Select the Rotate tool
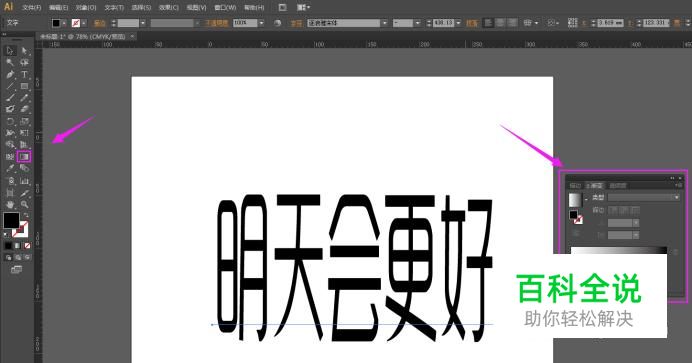This screenshot has height=363, width=692. coord(10,121)
